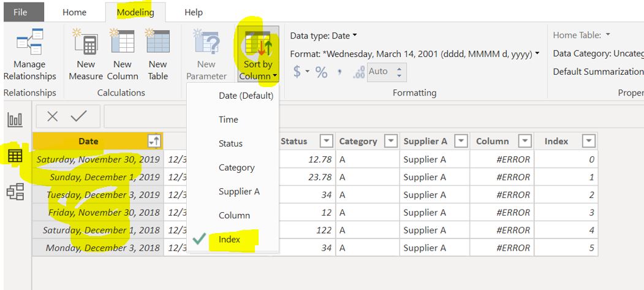The width and height of the screenshot is (644, 290).
Task: Open the Category column filter dropdown
Action: coord(390,141)
